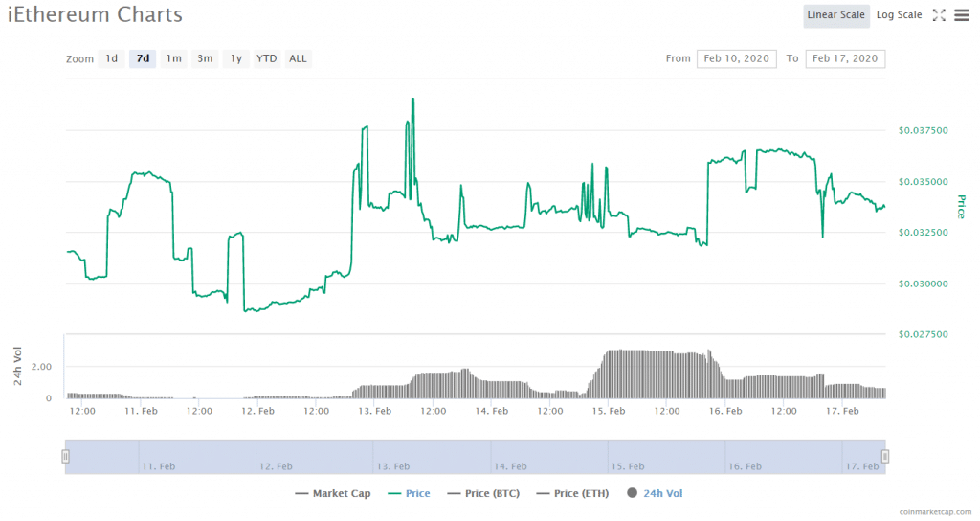
Task: Toggle the Price series legend item
Action: (x=410, y=493)
